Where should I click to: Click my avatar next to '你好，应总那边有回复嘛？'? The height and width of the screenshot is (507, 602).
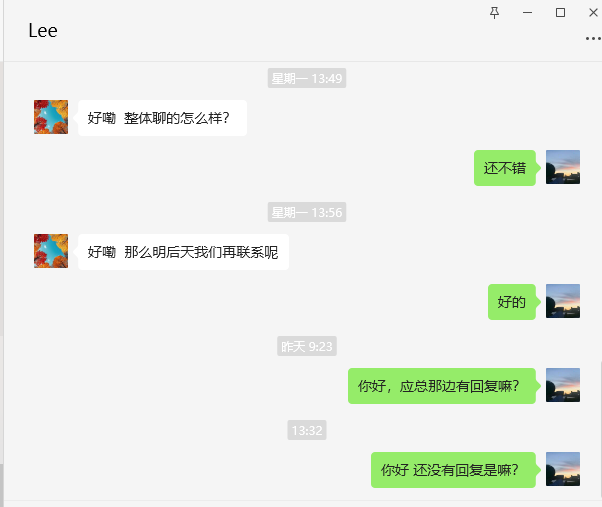coord(563,385)
